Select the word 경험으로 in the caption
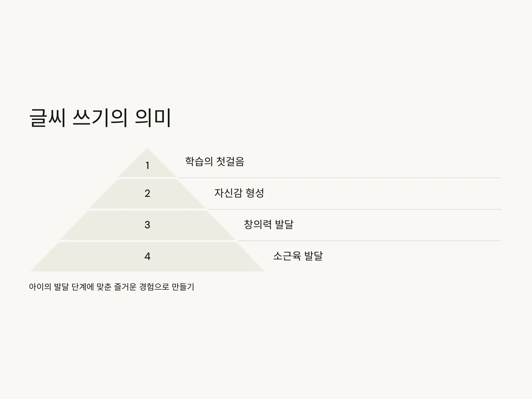Image resolution: width=532 pixels, height=399 pixels. click(154, 287)
